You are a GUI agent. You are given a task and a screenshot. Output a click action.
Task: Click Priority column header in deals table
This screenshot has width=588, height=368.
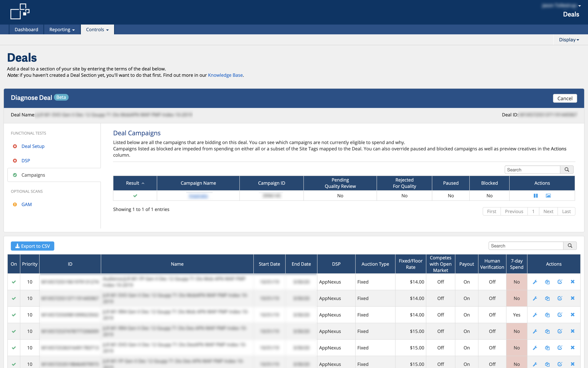tap(30, 264)
